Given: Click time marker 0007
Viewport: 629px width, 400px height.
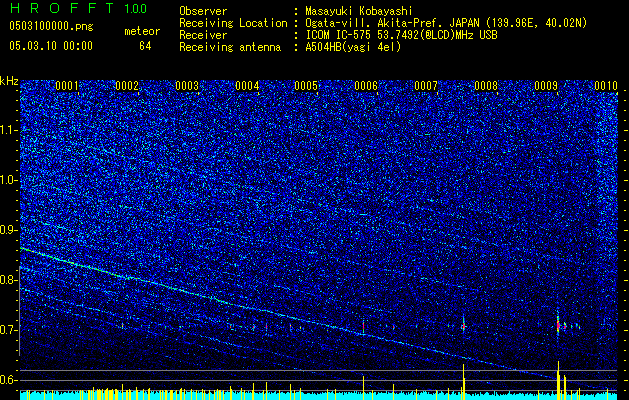Looking at the screenshot, I should [426, 86].
